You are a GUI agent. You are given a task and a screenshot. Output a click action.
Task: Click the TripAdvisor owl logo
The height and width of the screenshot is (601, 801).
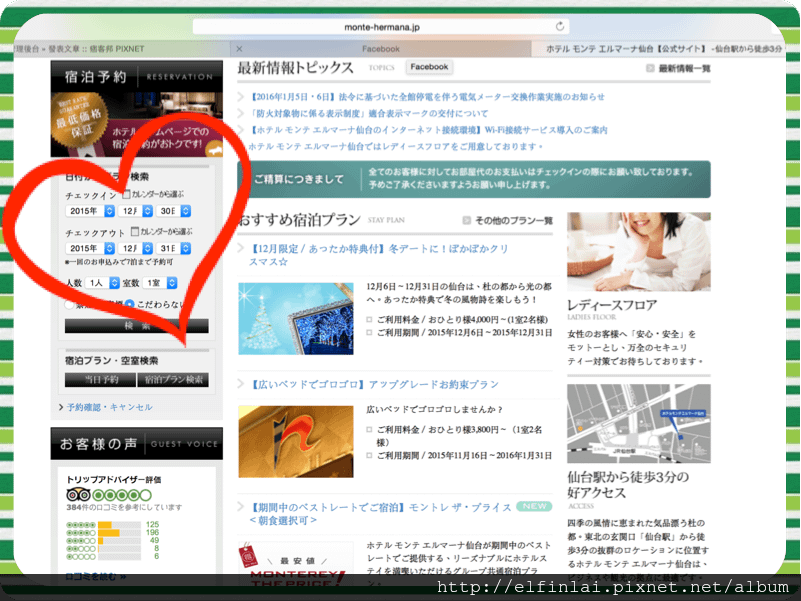[x=78, y=495]
